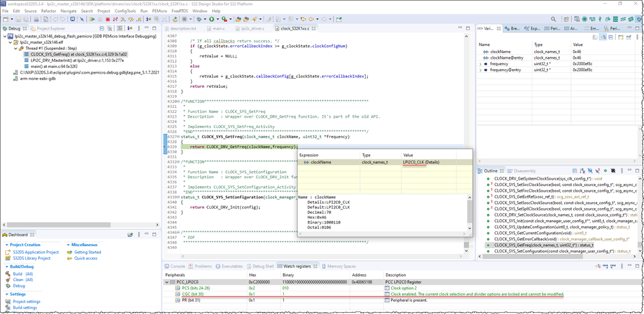Open toolbar Search magnifier icon
Screen dimensions: 644x314
553,19
